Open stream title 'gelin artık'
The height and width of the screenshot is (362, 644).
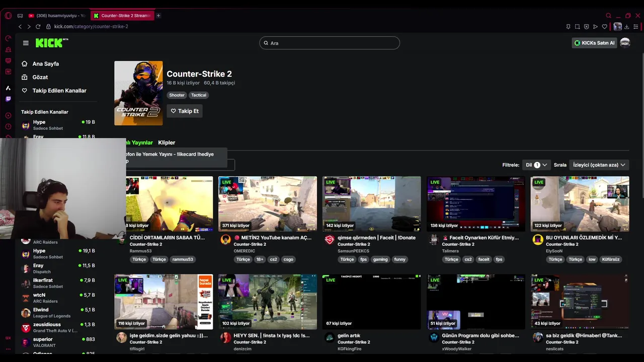(349, 336)
